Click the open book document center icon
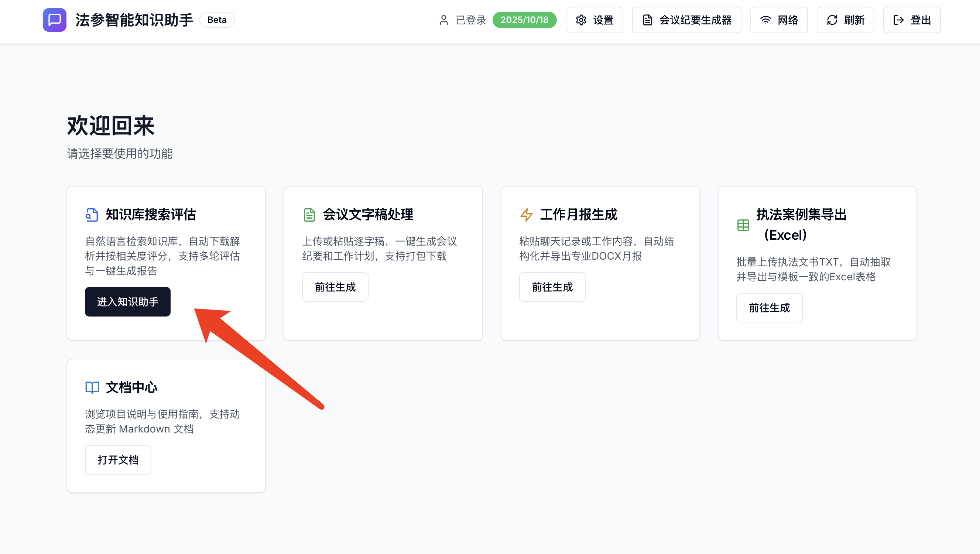The width and height of the screenshot is (980, 554). tap(92, 388)
